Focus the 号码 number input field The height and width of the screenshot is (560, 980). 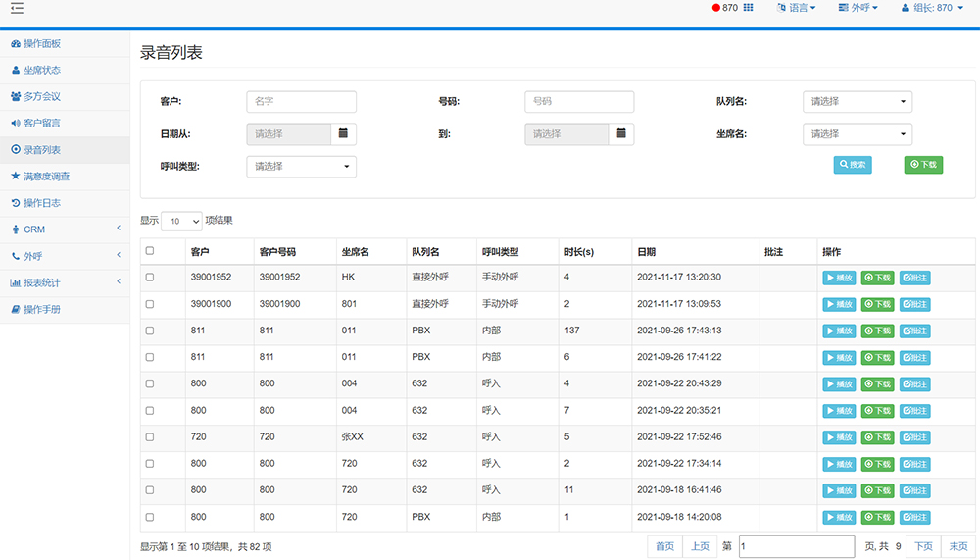click(579, 101)
